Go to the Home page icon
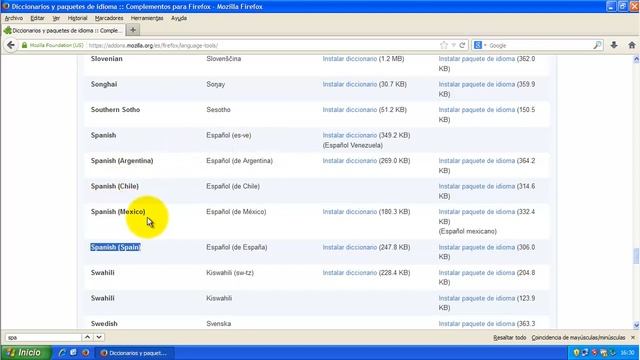 click(x=631, y=45)
